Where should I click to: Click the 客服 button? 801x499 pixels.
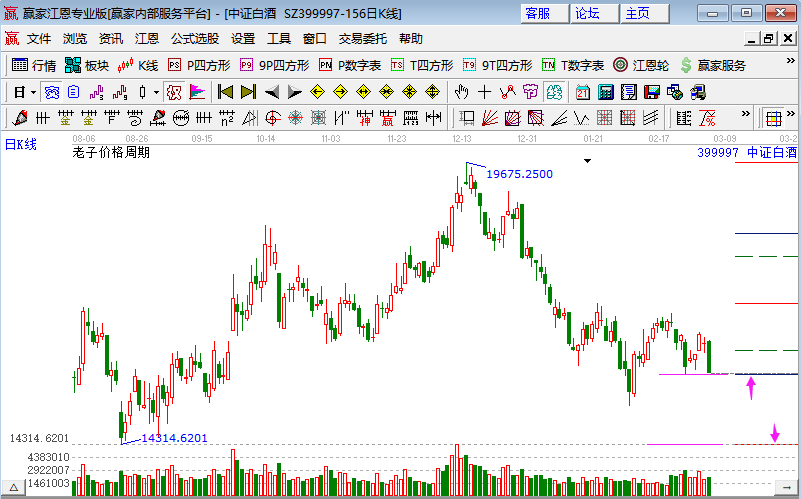pyautogui.click(x=545, y=13)
